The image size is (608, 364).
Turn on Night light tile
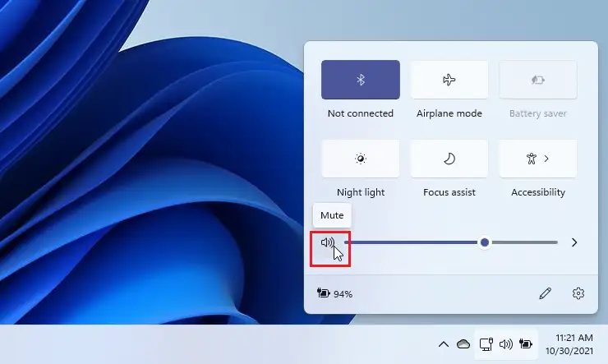point(360,159)
